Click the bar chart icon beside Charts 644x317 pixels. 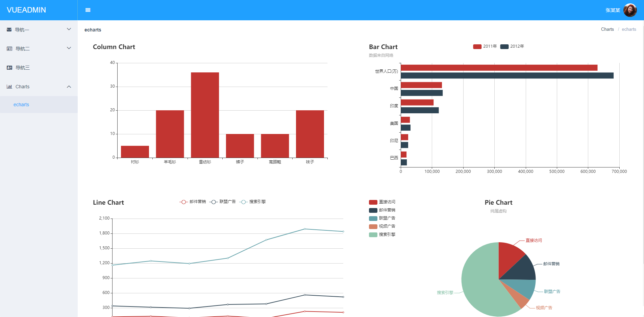click(9, 87)
